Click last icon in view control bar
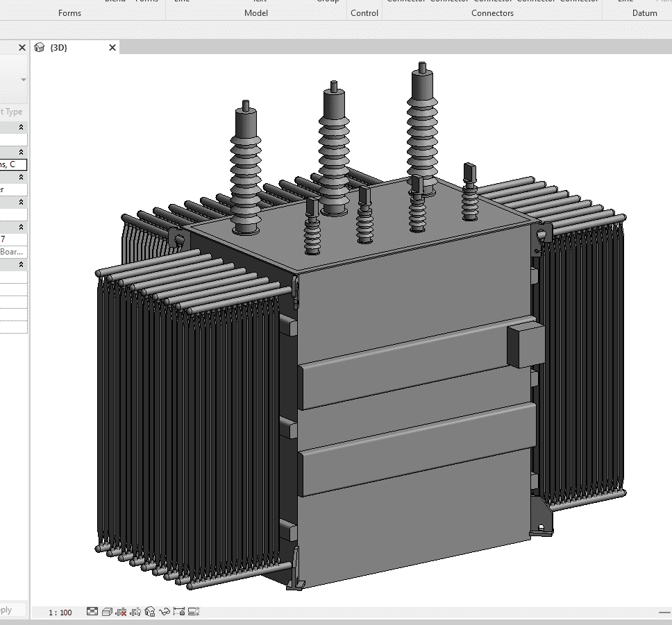The height and width of the screenshot is (625, 672). (194, 611)
